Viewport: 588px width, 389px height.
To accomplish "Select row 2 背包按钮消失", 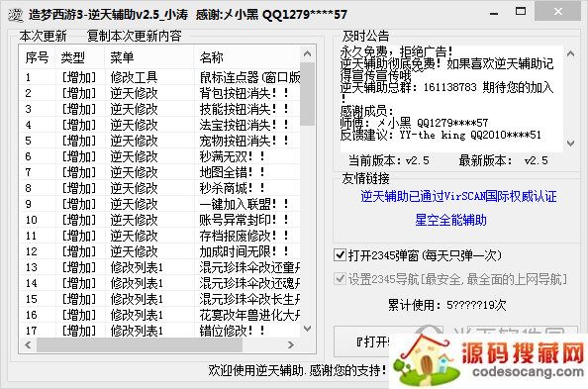I will (160, 93).
